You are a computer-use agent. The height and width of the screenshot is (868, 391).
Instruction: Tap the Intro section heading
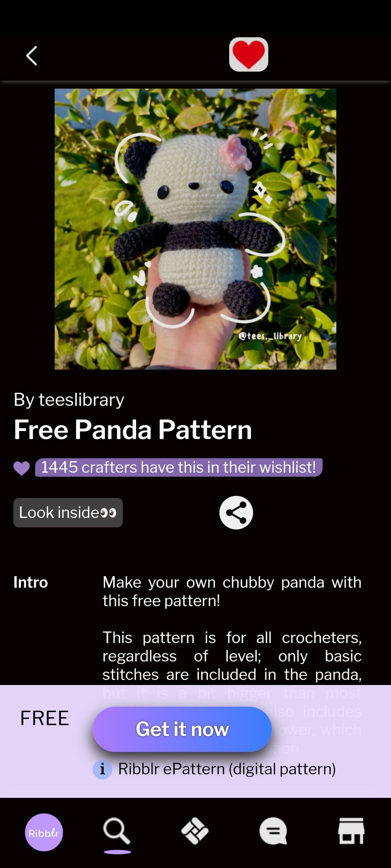[x=31, y=583]
